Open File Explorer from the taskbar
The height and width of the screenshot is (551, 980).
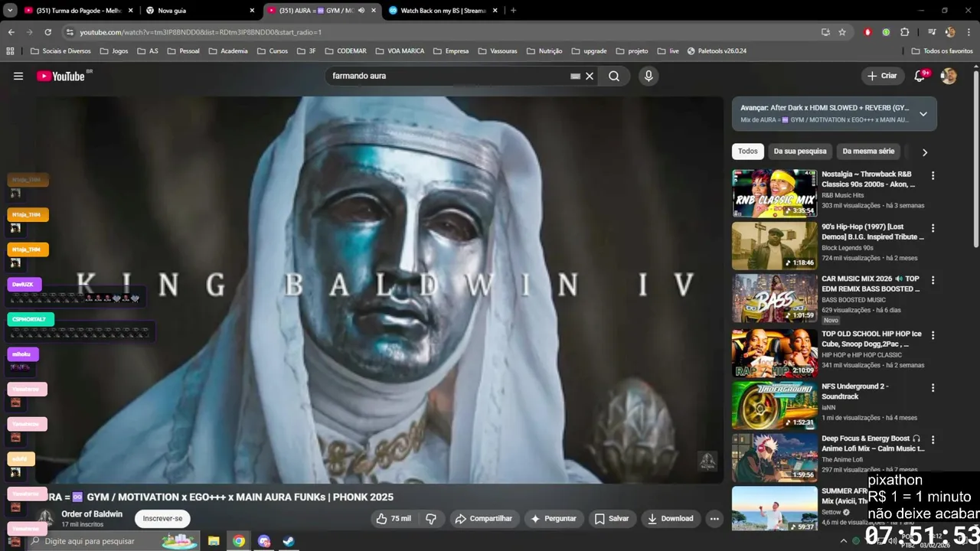pyautogui.click(x=214, y=541)
